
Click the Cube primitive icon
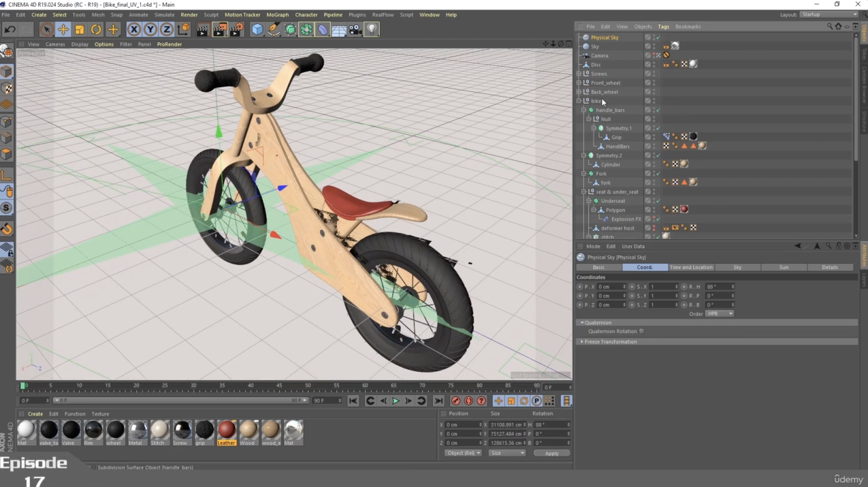(257, 29)
